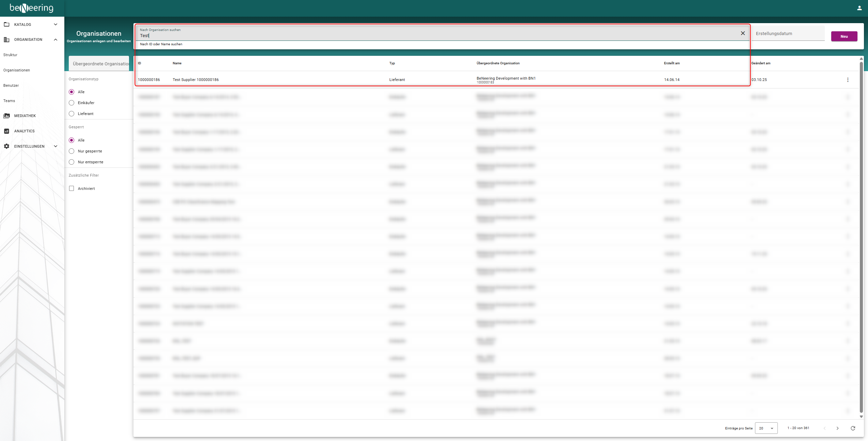Image resolution: width=868 pixels, height=441 pixels.
Task: Open the Einträge pro Seite dropdown
Action: pyautogui.click(x=766, y=428)
